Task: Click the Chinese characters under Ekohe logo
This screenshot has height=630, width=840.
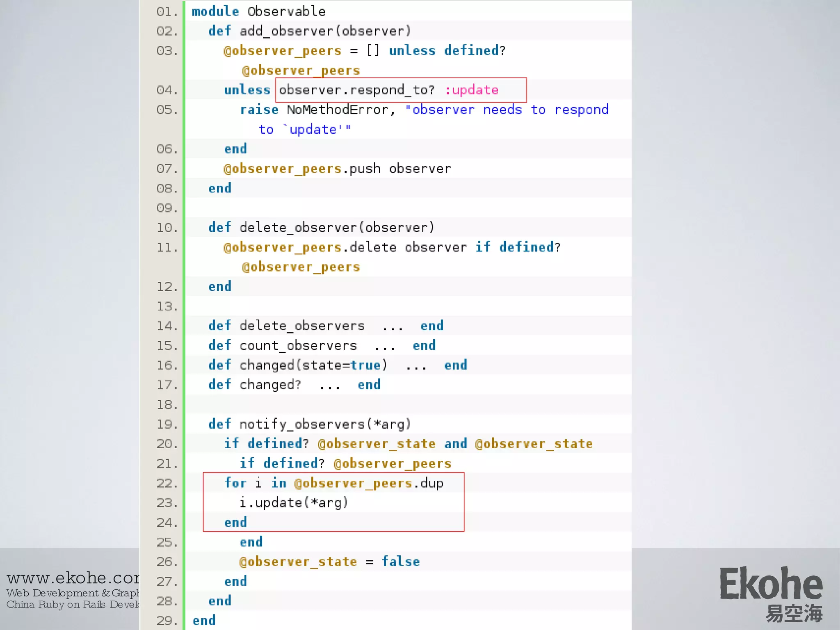Action: (794, 614)
